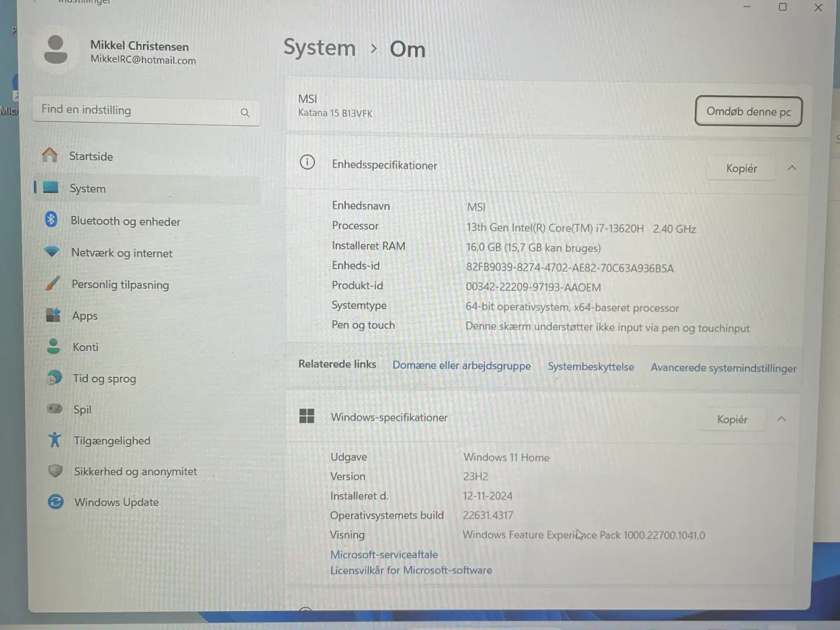Select the System monitor icon
Viewport: 840px width, 630px height.
(51, 188)
